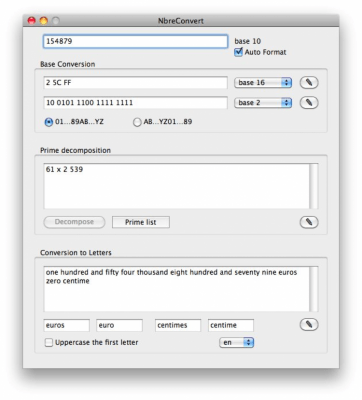Edit the centimes plural subunit field
The height and width of the screenshot is (400, 362).
(x=178, y=325)
